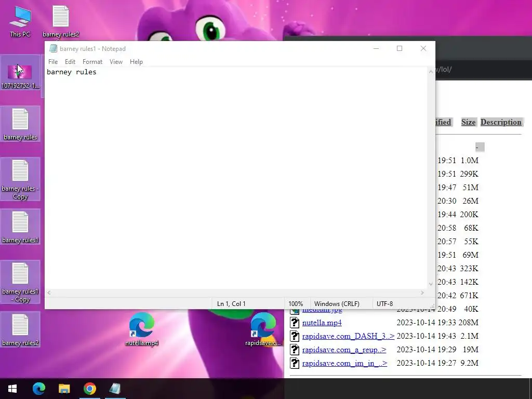Open the rapidsave.com_DASH_3..> link
Screen dimensions: 532x399
(x=348, y=336)
